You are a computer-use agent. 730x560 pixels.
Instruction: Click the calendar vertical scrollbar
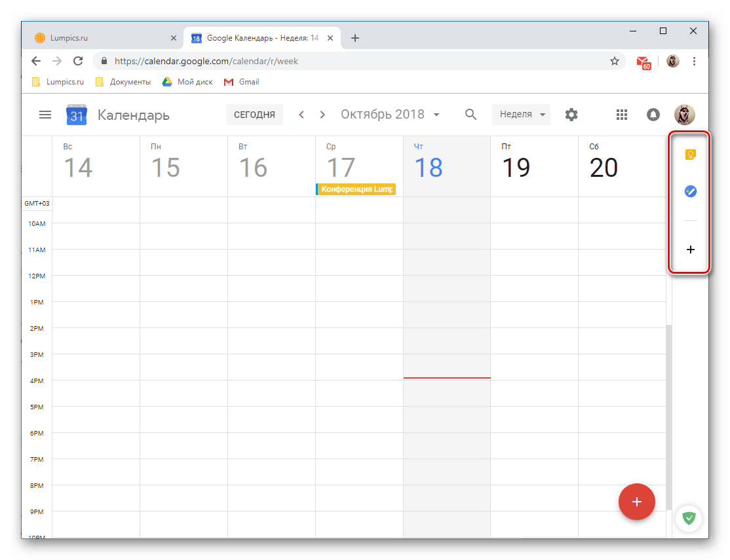pos(669,417)
